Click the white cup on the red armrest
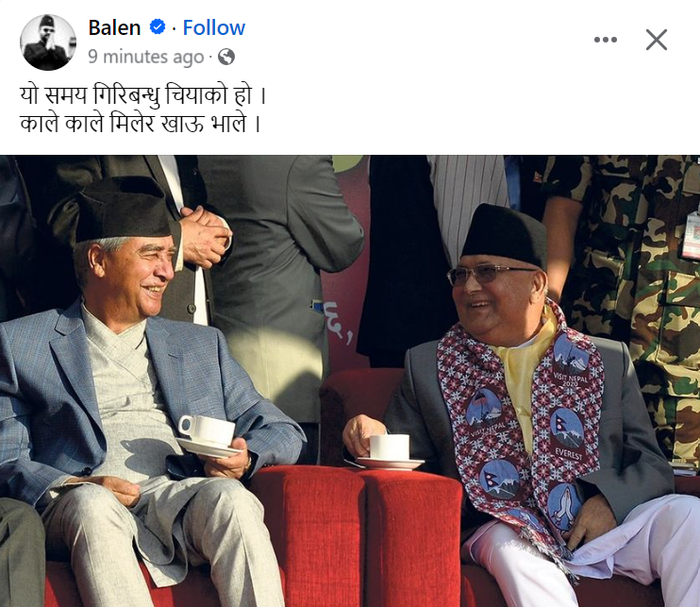 [x=390, y=451]
